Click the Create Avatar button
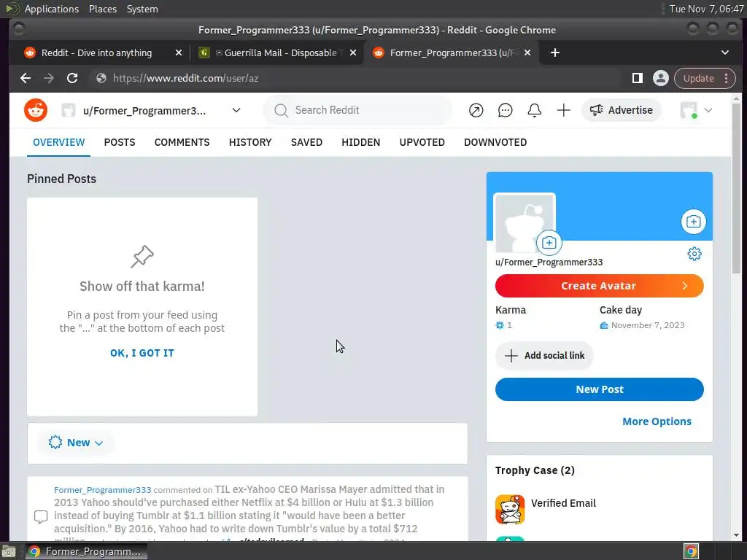747x560 pixels. click(x=600, y=286)
